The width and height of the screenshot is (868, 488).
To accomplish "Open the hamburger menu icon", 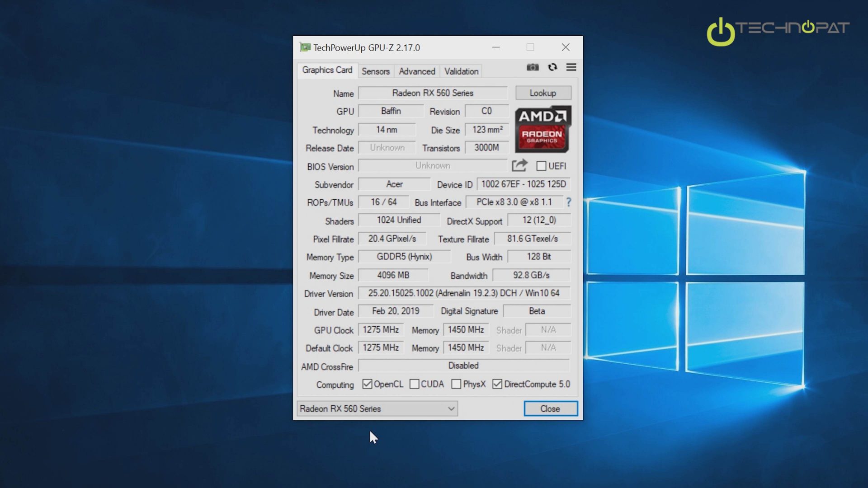I will pos(571,67).
